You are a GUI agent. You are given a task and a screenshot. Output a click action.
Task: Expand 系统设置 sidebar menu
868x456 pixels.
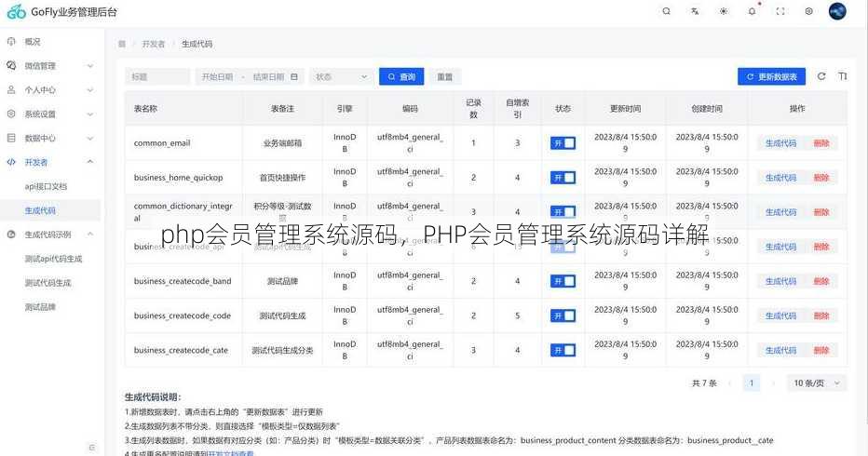coord(49,114)
